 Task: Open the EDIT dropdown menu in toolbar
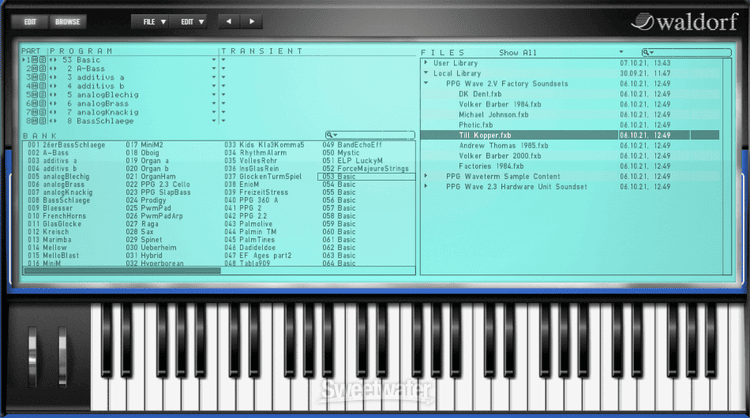point(191,20)
